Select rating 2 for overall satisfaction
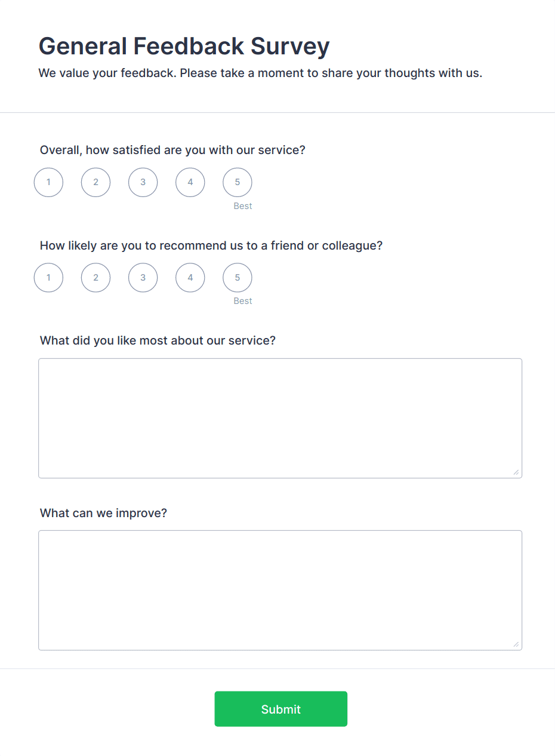 tap(95, 182)
